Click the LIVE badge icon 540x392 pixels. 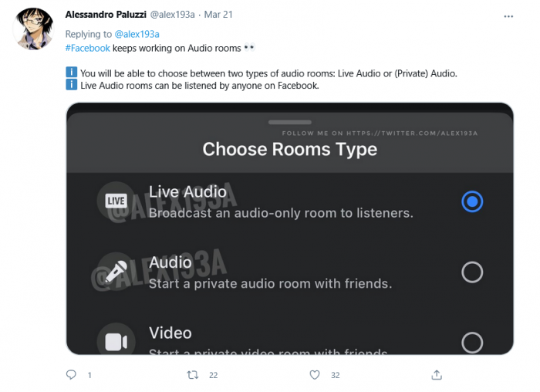(x=116, y=201)
